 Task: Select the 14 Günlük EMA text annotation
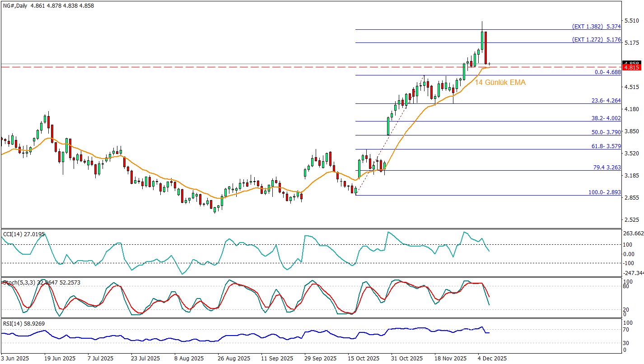pos(500,83)
